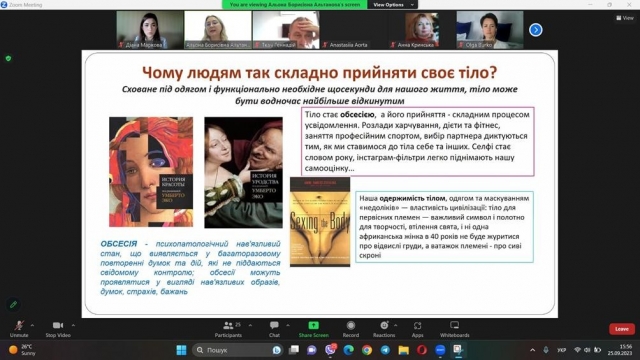Screen dimensions: 640x360
Task: Open the Snipping Tool taskbar icon
Action: coord(458,350)
